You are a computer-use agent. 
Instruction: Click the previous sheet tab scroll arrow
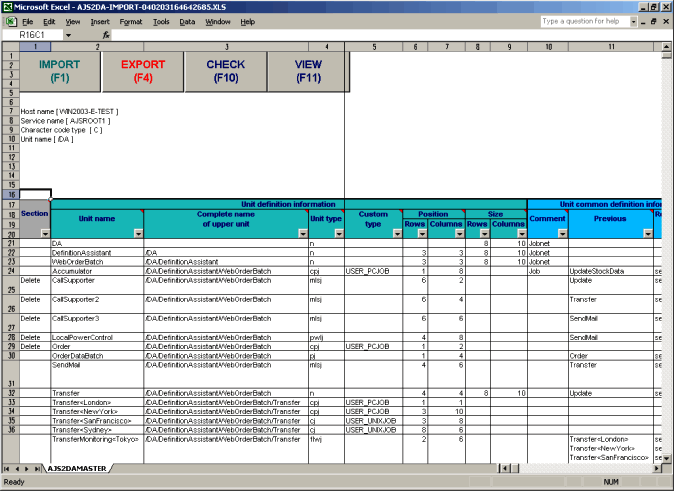pos(17,468)
